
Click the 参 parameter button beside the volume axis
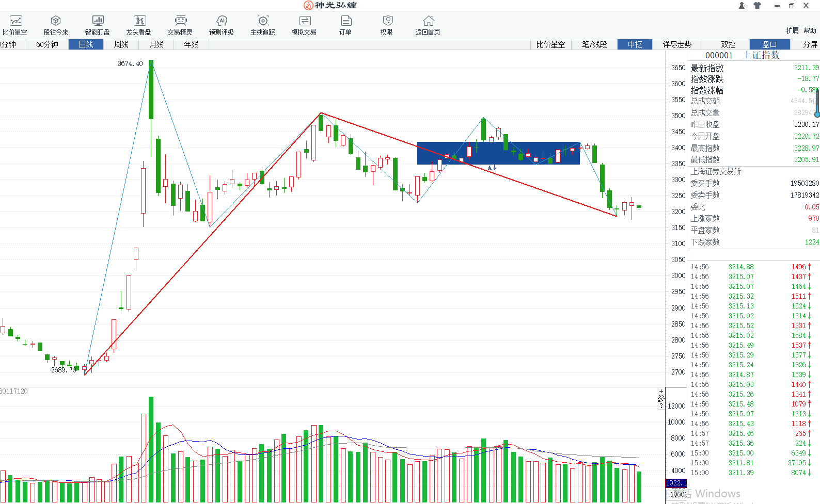pos(661,398)
